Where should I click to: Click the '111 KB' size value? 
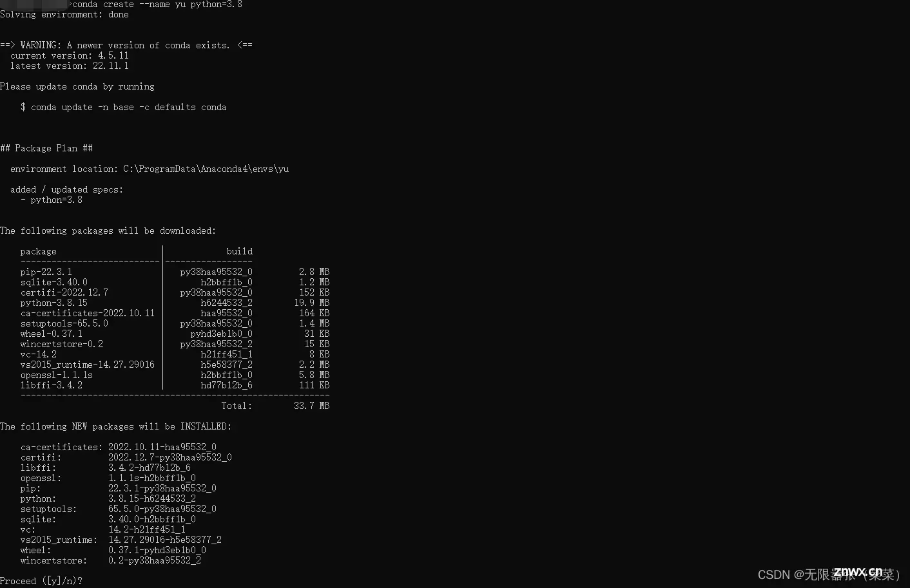pyautogui.click(x=315, y=385)
